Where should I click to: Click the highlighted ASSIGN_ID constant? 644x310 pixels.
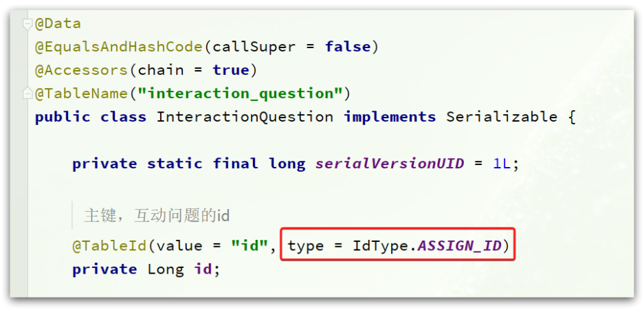point(460,246)
